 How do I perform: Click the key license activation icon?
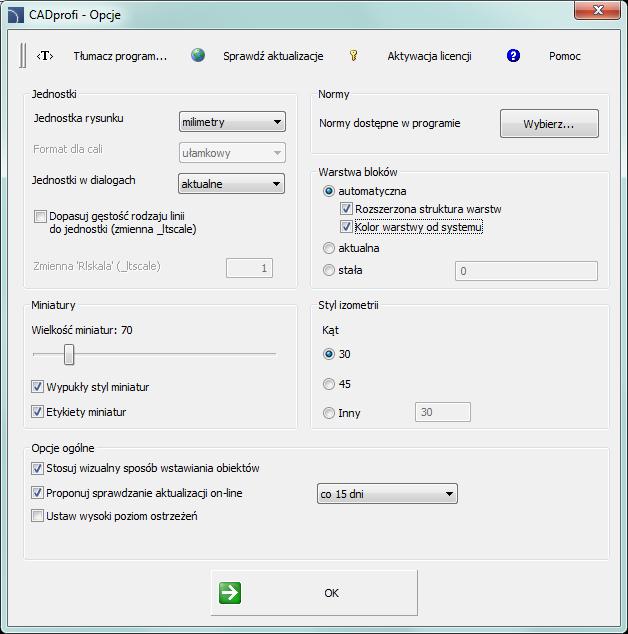pyautogui.click(x=353, y=55)
